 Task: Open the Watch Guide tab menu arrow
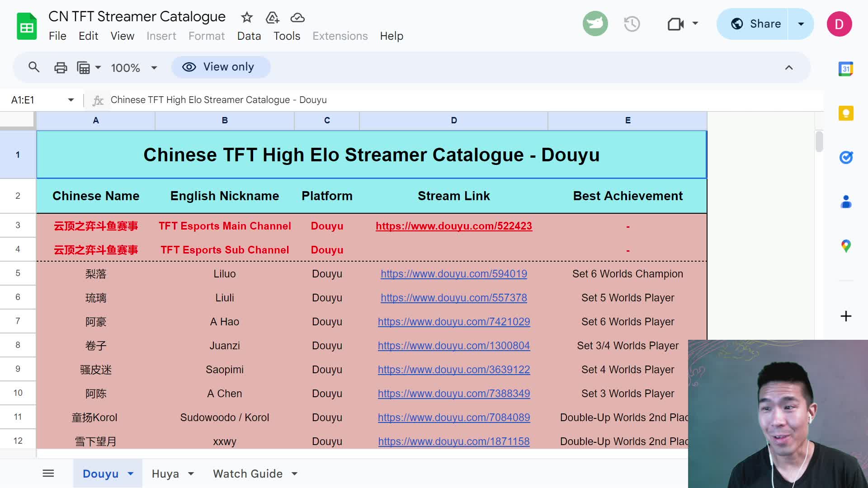(x=294, y=474)
